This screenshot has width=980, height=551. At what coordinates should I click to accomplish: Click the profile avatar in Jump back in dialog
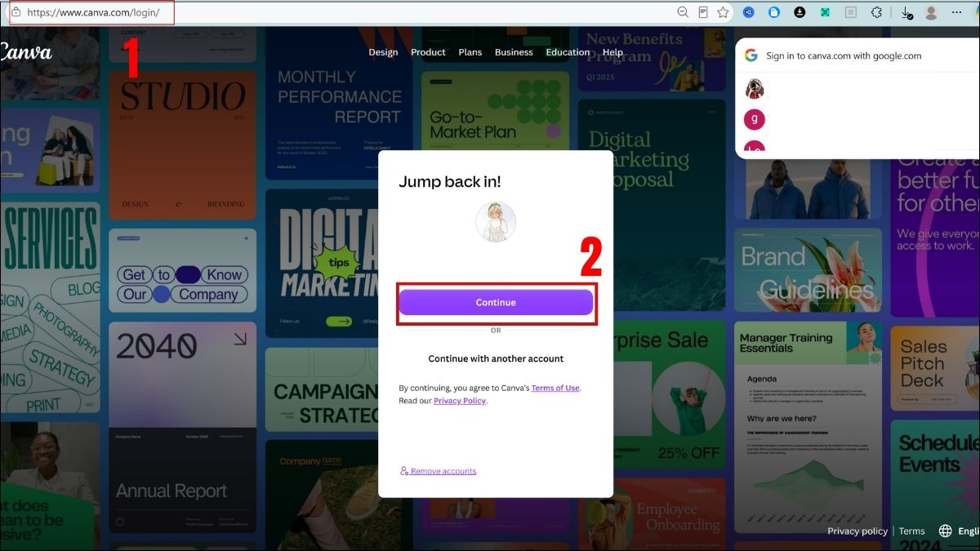pos(496,222)
